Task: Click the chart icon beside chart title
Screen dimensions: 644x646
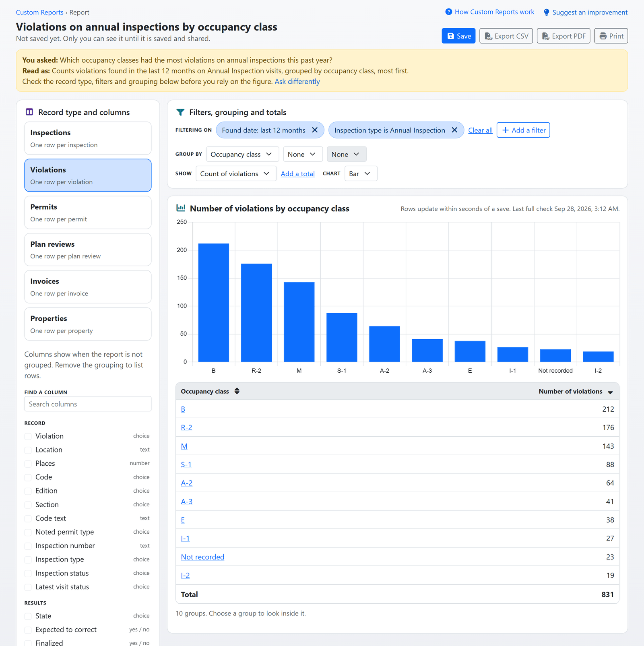Action: [x=181, y=208]
